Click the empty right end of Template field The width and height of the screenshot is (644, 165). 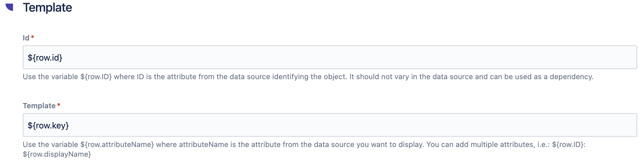608,125
